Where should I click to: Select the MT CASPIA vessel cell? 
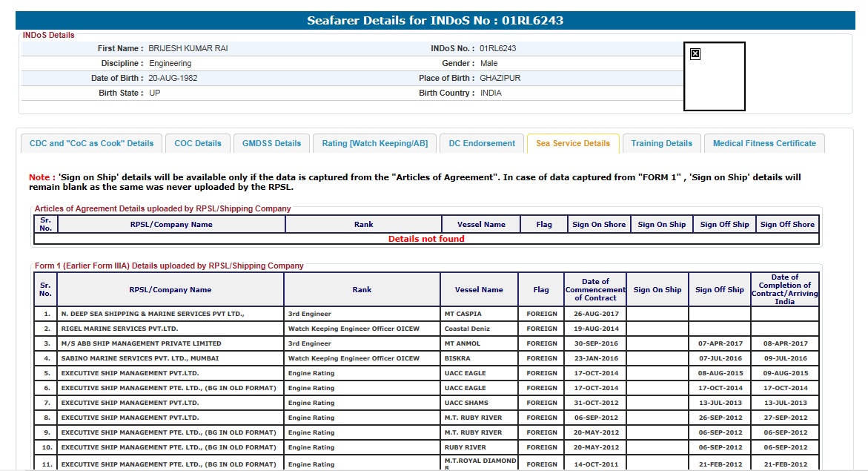point(479,314)
